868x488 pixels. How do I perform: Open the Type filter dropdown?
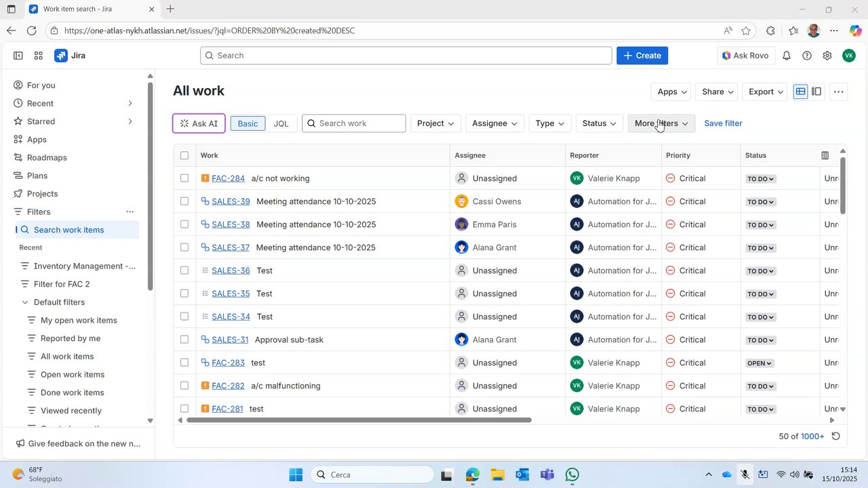[549, 123]
